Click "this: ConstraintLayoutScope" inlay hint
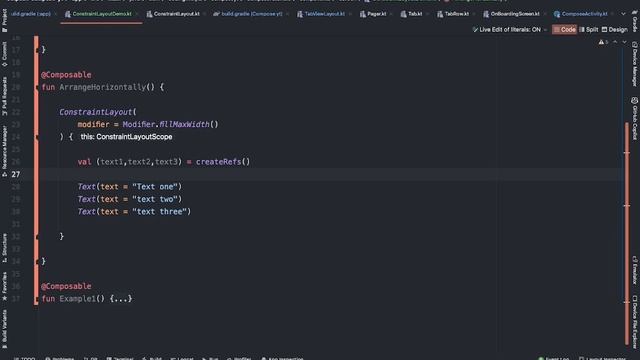Image resolution: width=640 pixels, height=360 pixels. (x=126, y=137)
